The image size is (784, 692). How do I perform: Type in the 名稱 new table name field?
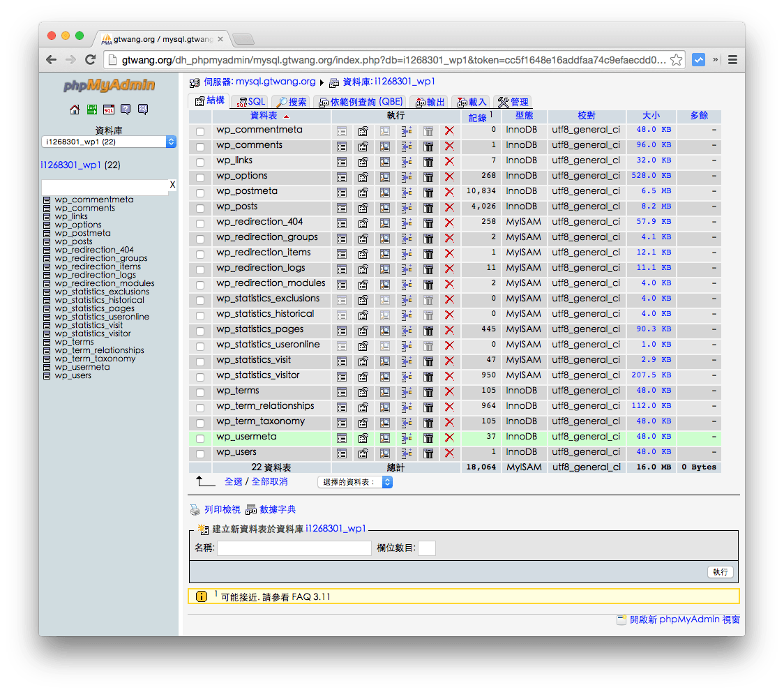point(293,548)
